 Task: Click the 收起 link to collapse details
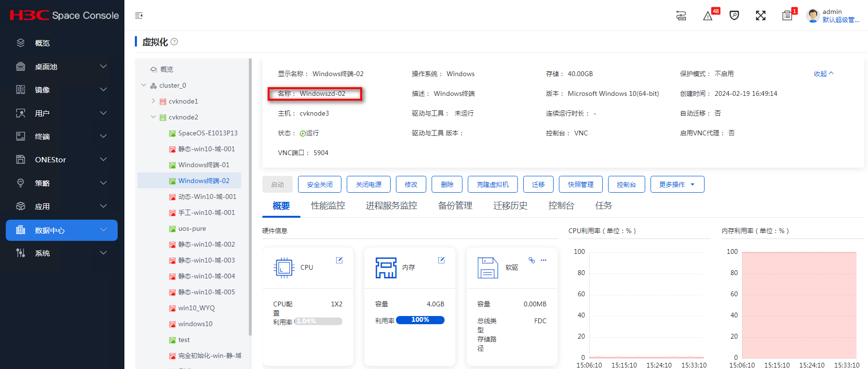pyautogui.click(x=823, y=74)
